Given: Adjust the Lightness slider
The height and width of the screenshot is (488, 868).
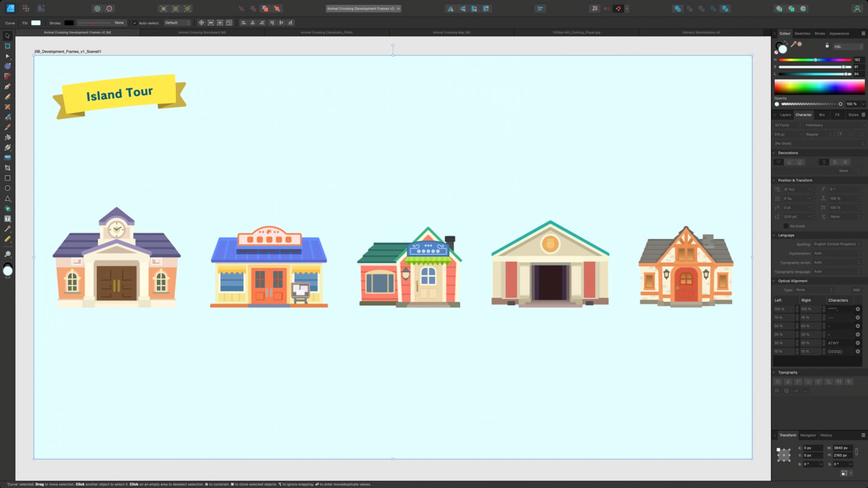Looking at the screenshot, I should [815, 73].
